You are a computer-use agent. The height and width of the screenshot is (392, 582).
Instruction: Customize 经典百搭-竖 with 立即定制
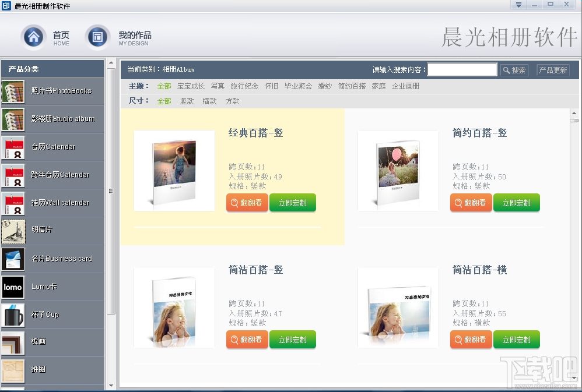click(293, 203)
